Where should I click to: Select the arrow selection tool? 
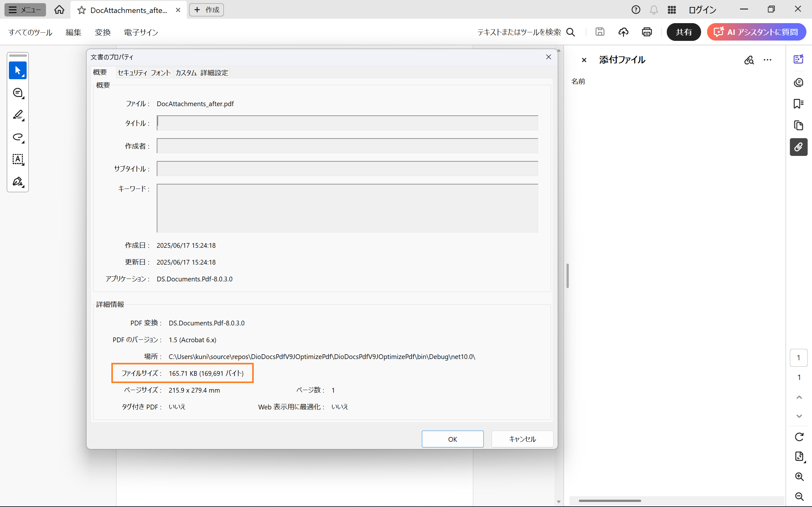point(17,70)
